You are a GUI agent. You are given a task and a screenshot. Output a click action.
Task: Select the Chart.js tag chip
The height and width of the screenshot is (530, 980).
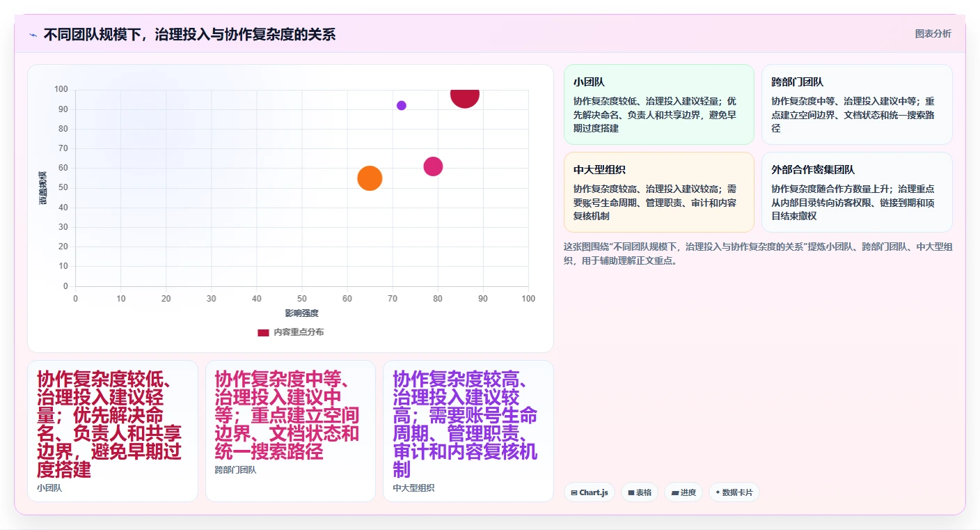(x=590, y=492)
